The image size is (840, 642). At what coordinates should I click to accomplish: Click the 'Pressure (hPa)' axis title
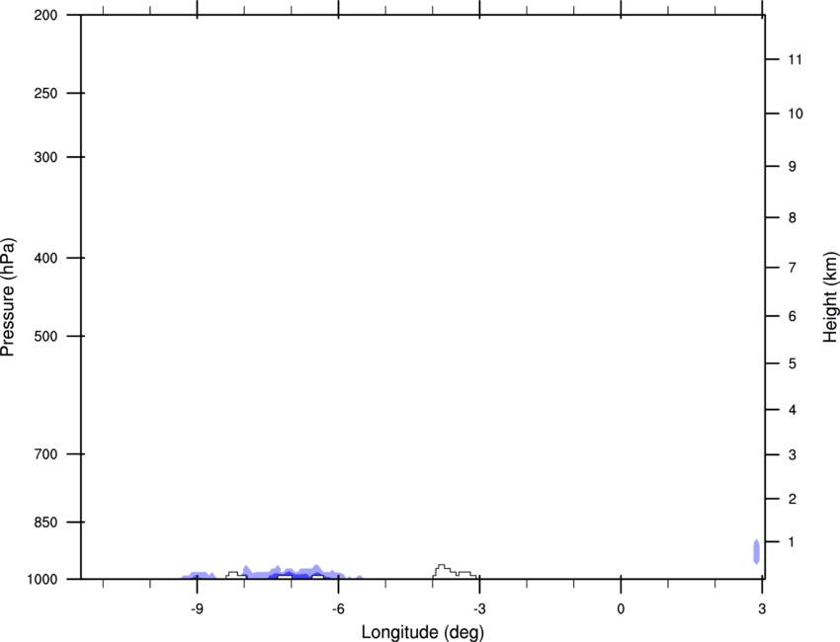point(8,296)
